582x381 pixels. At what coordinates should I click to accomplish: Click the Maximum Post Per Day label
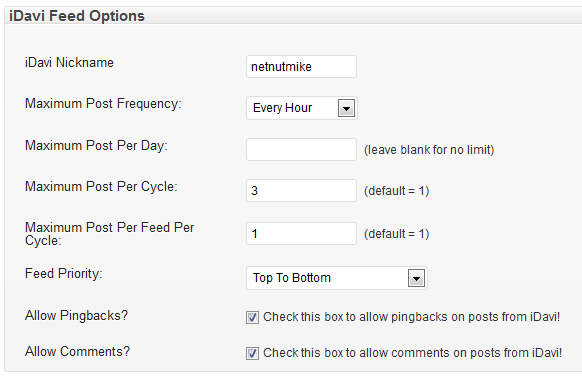pos(96,146)
